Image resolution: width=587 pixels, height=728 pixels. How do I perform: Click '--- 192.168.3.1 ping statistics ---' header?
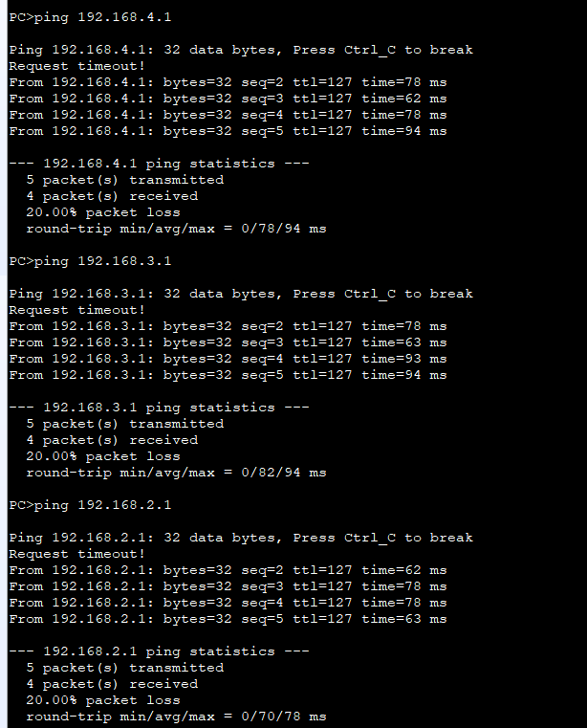159,408
